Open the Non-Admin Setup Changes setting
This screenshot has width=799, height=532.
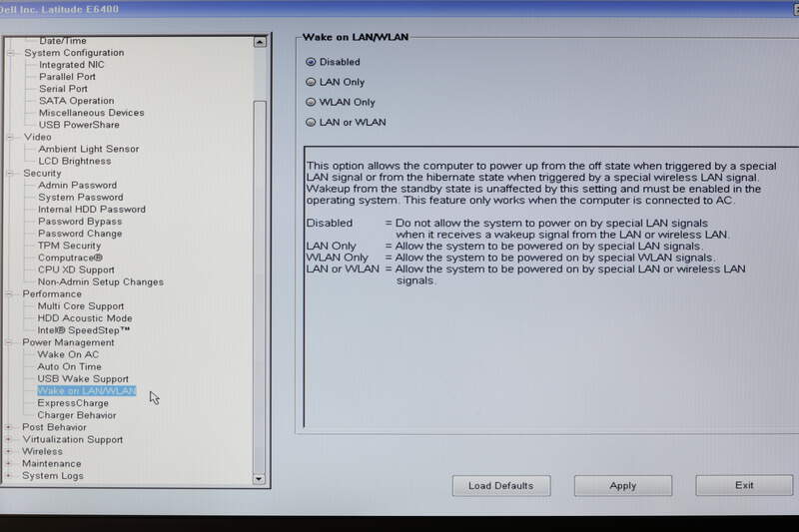tap(101, 282)
